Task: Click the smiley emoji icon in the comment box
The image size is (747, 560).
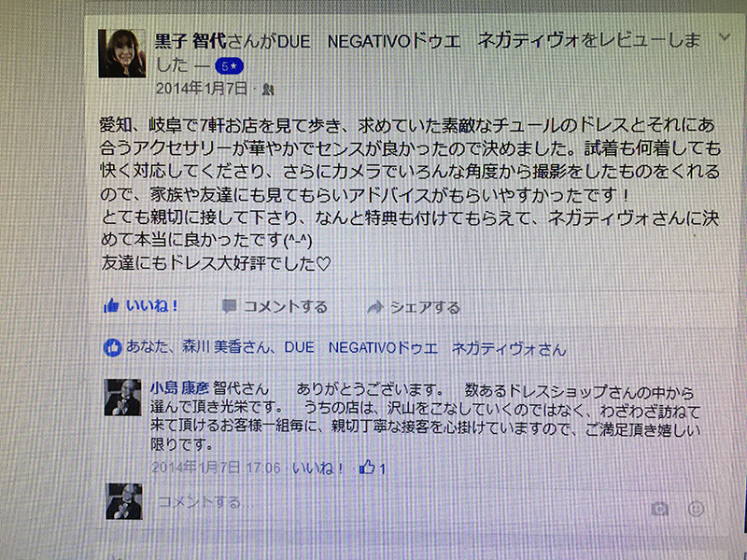Action: [696, 509]
